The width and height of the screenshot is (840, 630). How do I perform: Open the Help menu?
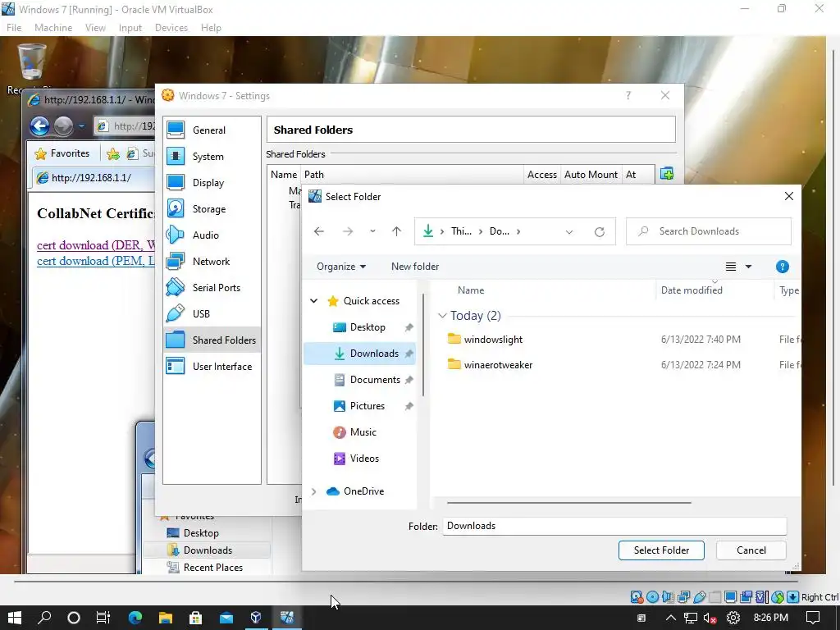point(211,28)
